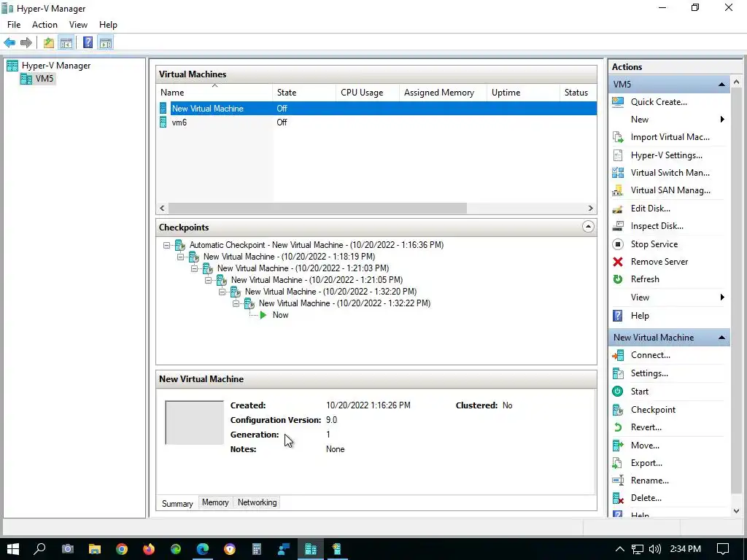Open the Help menu in the menu bar

coord(108,25)
